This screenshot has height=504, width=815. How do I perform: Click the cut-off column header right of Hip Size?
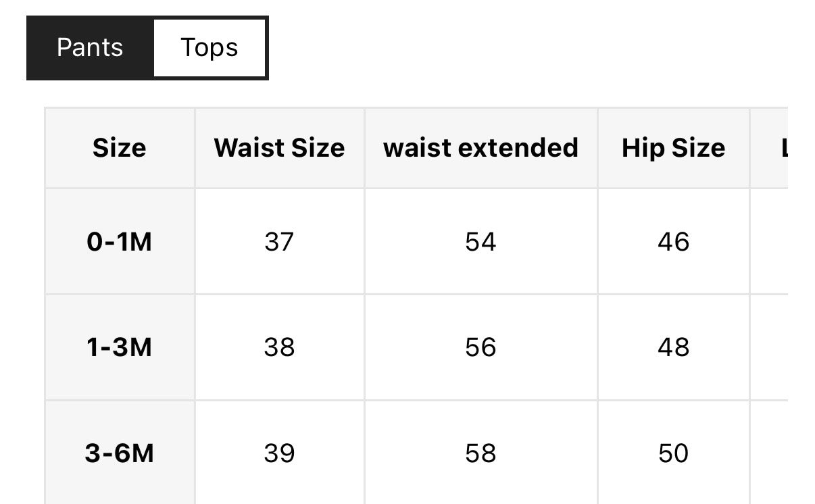pos(777,148)
